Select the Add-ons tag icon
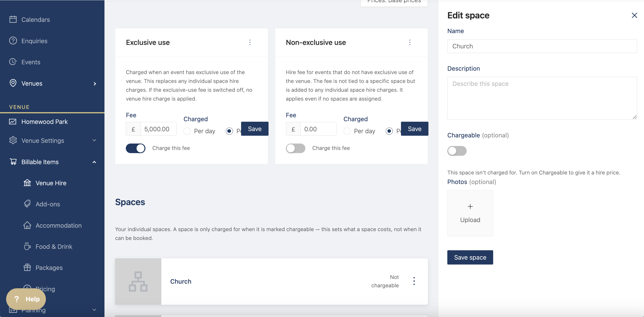The height and width of the screenshot is (317, 644). [x=27, y=204]
